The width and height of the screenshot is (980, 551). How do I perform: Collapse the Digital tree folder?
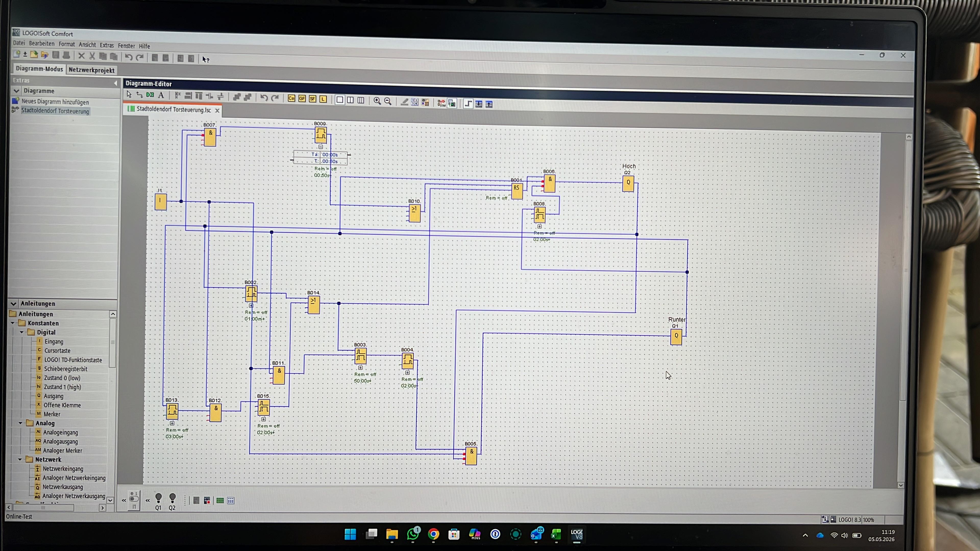click(22, 332)
